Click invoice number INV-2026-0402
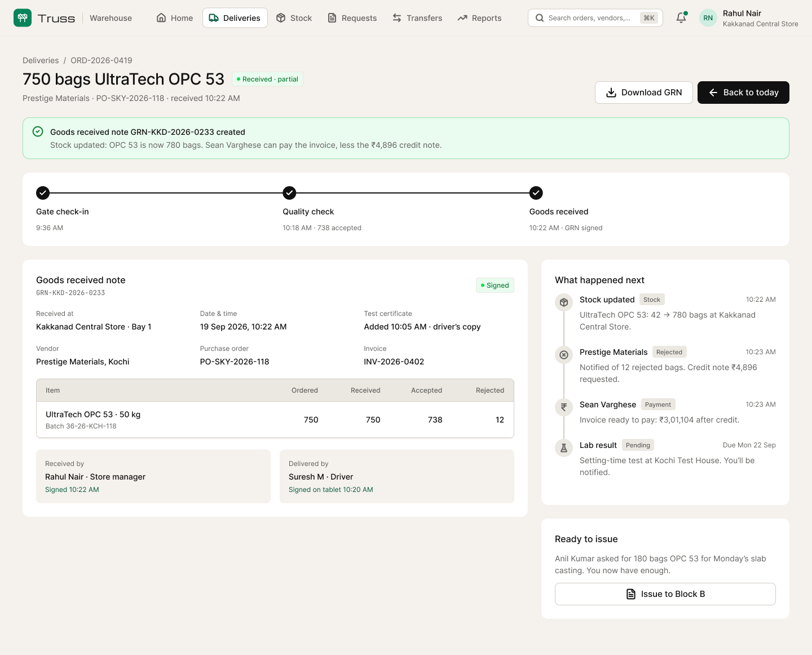This screenshot has width=812, height=655. pos(394,362)
